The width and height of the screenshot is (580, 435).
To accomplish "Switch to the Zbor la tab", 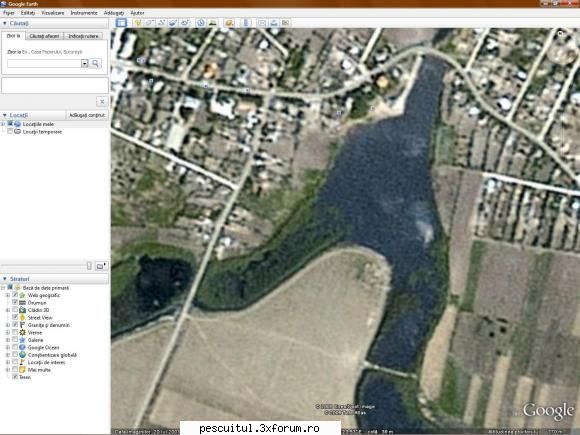I will (x=14, y=36).
